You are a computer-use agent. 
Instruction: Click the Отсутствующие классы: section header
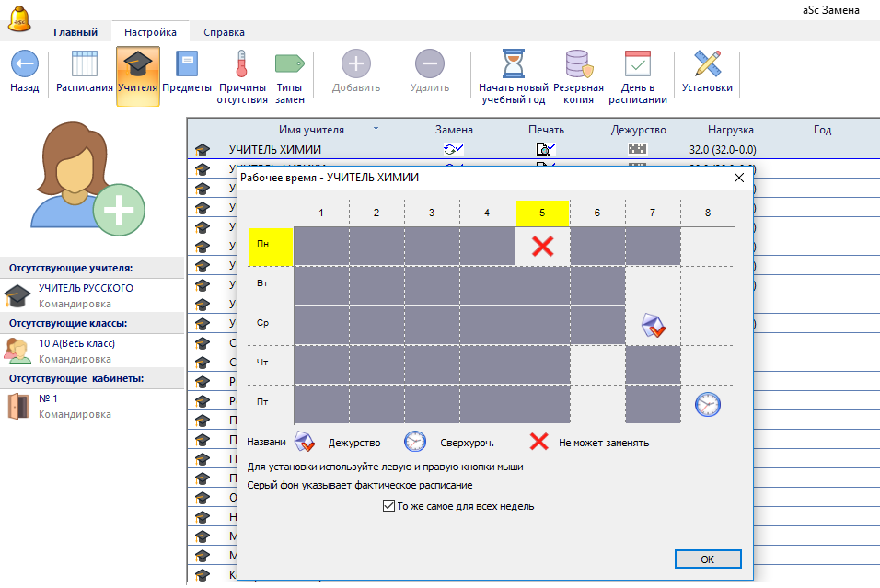(92, 323)
